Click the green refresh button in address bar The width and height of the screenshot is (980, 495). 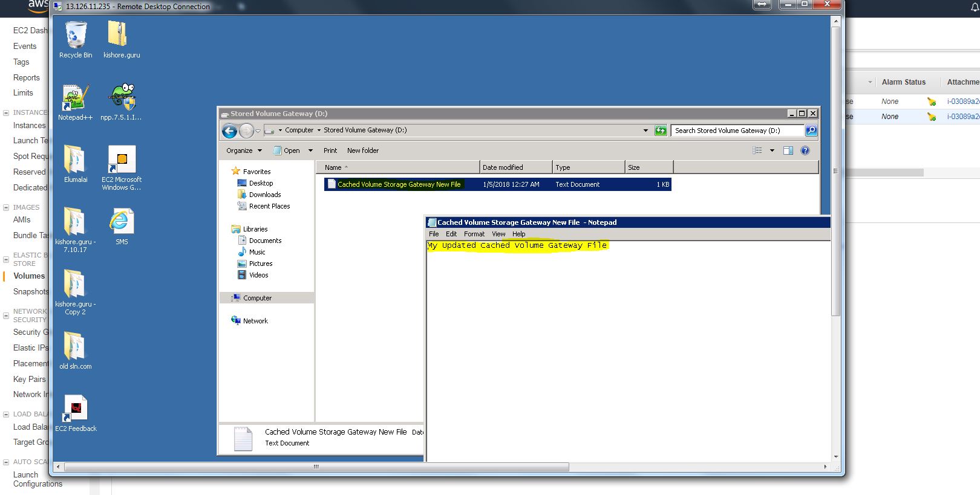pos(661,131)
